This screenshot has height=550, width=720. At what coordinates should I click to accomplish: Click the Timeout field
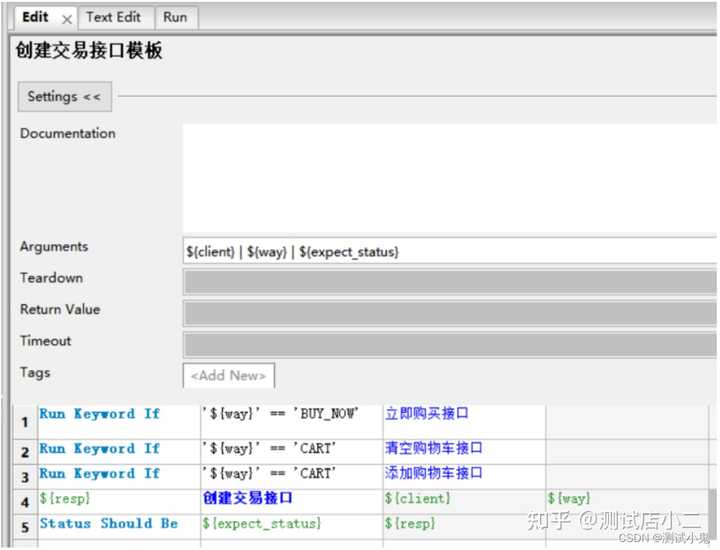click(x=450, y=345)
